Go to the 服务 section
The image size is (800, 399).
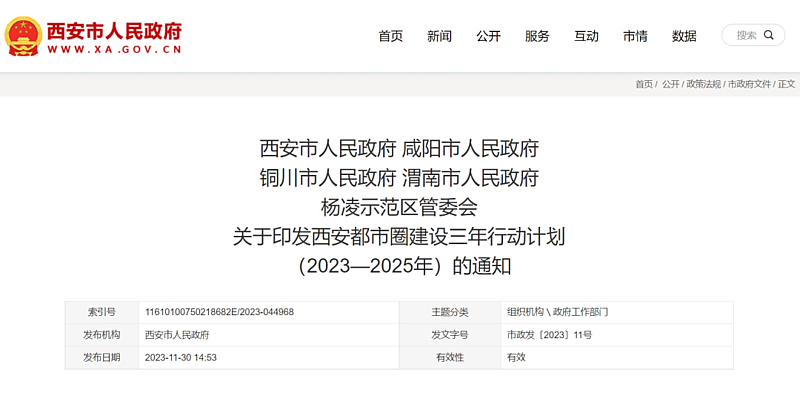coord(537,36)
